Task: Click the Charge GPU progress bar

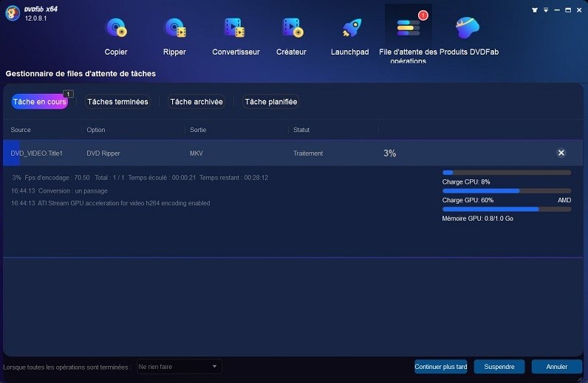Action: tap(507, 190)
